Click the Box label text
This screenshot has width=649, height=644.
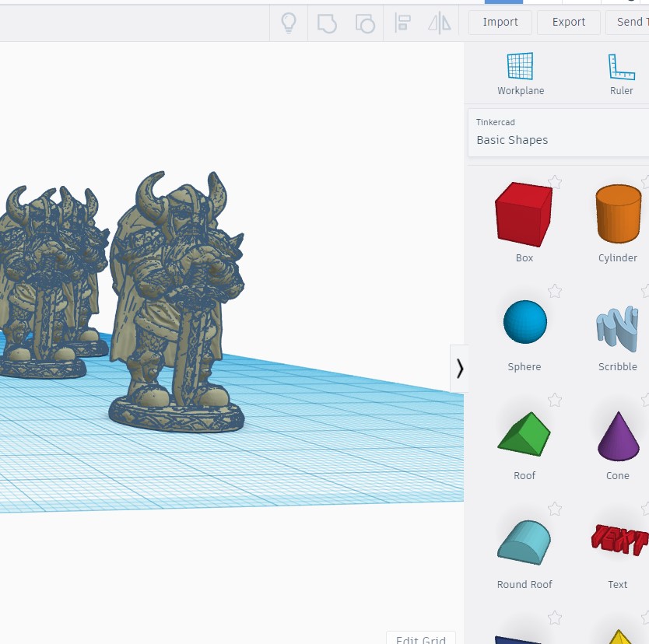coord(524,257)
